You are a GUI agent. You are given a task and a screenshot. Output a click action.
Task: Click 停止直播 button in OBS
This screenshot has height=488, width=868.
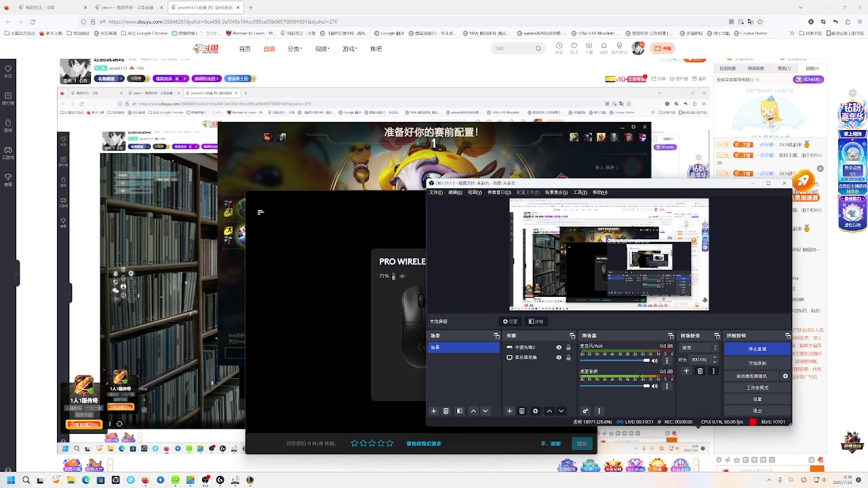[x=757, y=349]
